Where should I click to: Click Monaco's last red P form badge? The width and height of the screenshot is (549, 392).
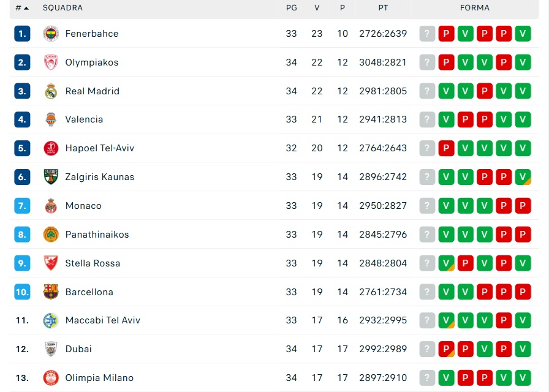(x=523, y=206)
